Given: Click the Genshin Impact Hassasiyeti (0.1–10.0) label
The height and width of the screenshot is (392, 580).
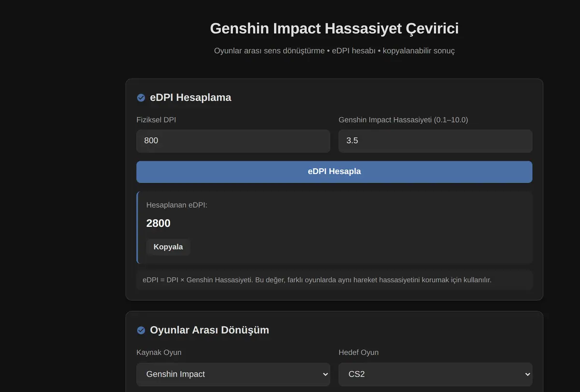Looking at the screenshot, I should (x=403, y=120).
